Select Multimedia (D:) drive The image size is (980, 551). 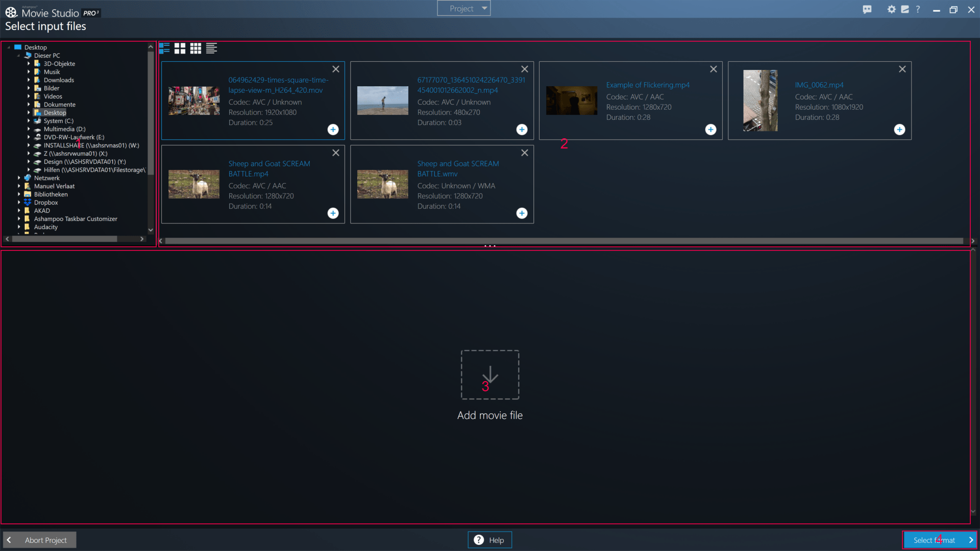point(64,129)
